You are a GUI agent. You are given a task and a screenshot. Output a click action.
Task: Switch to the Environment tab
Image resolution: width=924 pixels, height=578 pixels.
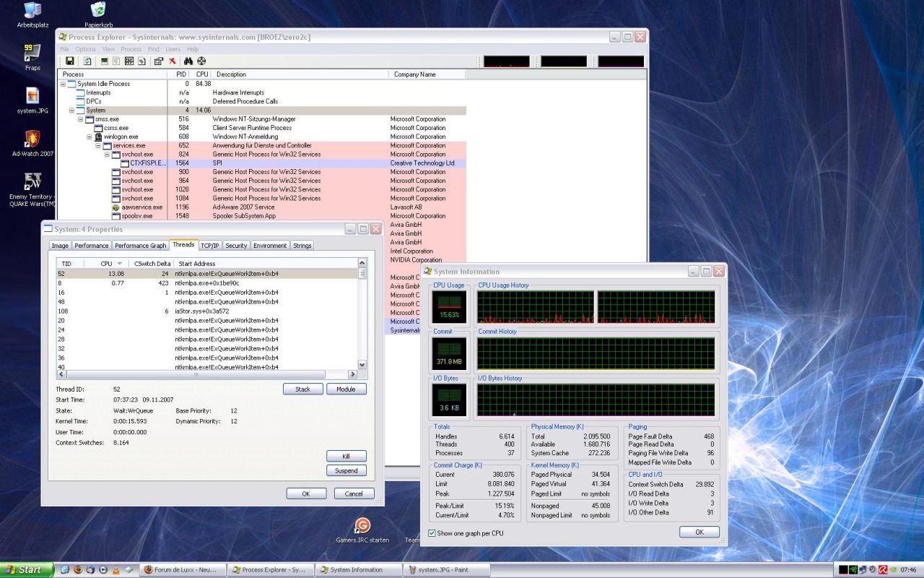[x=270, y=246]
